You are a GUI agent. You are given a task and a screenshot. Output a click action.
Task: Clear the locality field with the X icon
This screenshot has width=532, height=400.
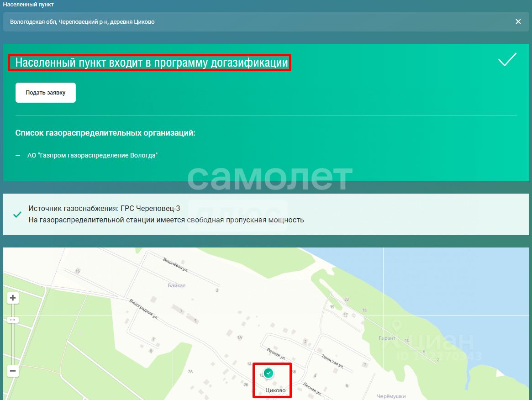point(518,22)
